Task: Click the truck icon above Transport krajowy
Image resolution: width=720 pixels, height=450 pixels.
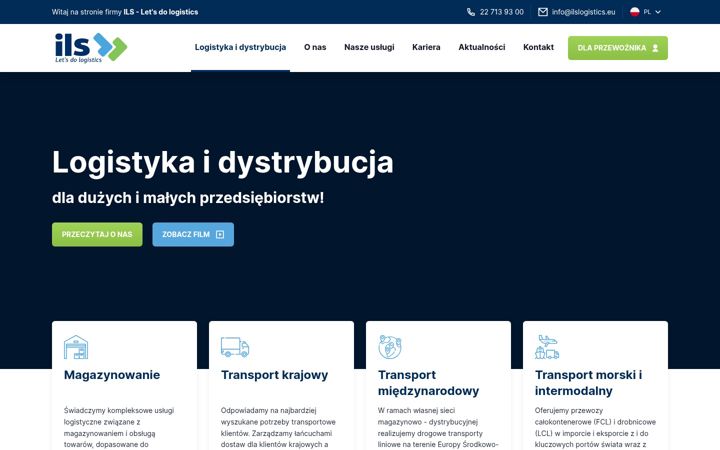Action: tap(235, 347)
